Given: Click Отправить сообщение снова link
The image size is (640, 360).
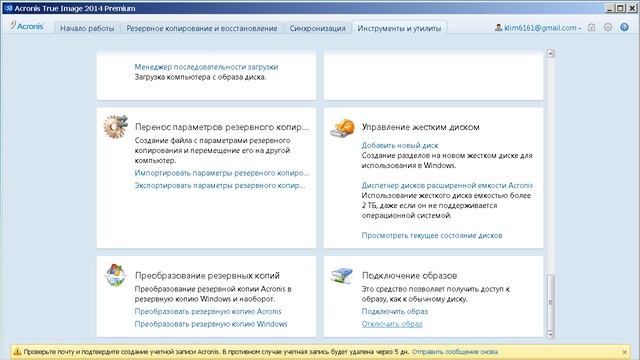Looking at the screenshot, I should pyautogui.click(x=455, y=352).
